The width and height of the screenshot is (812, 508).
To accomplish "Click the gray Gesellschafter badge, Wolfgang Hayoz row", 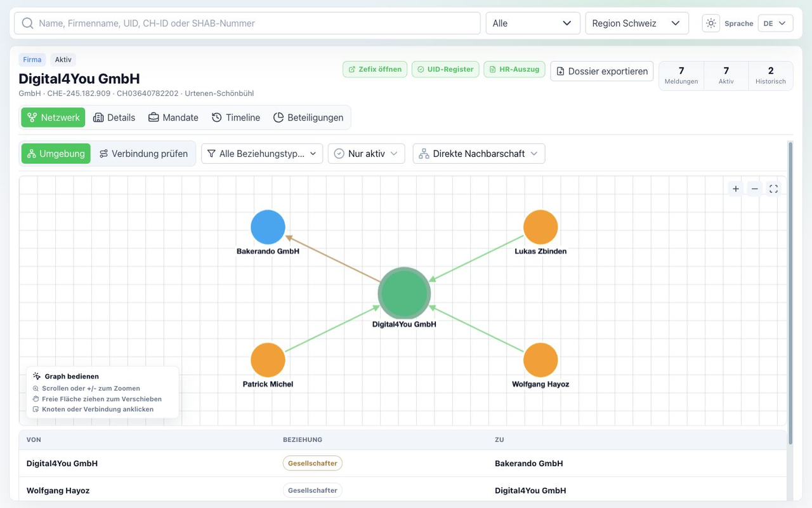I will 313,491.
